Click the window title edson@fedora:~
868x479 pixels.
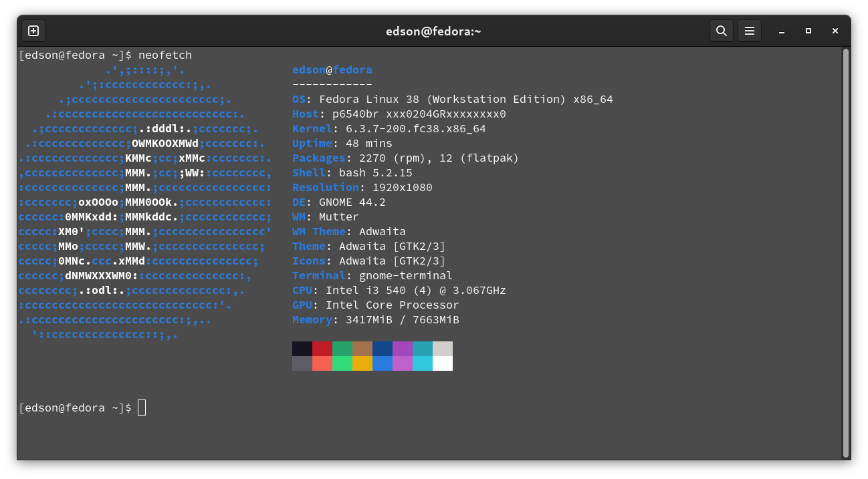point(433,31)
